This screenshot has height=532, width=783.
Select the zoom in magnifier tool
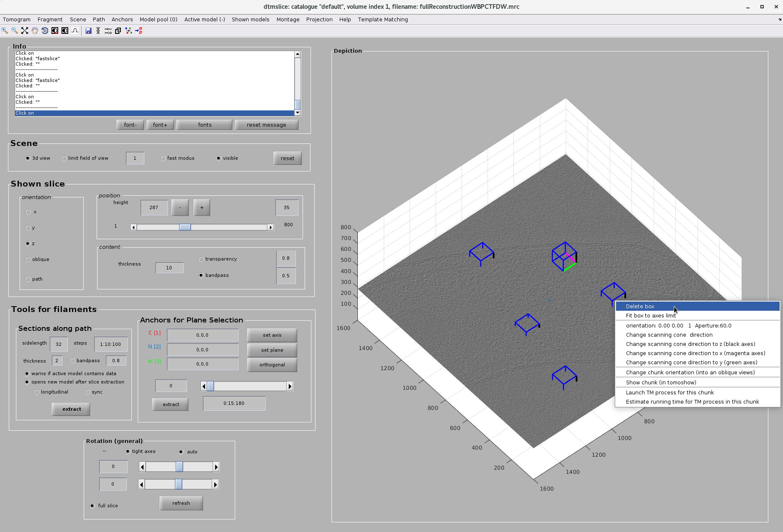coord(5,31)
